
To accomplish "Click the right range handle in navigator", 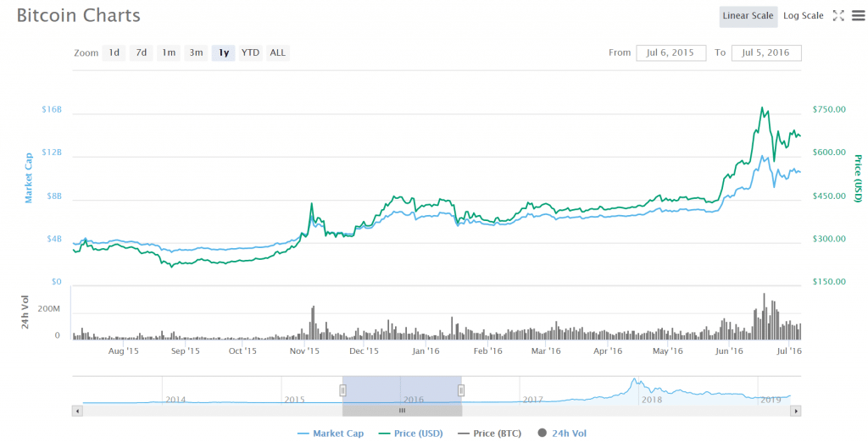I will tap(461, 390).
